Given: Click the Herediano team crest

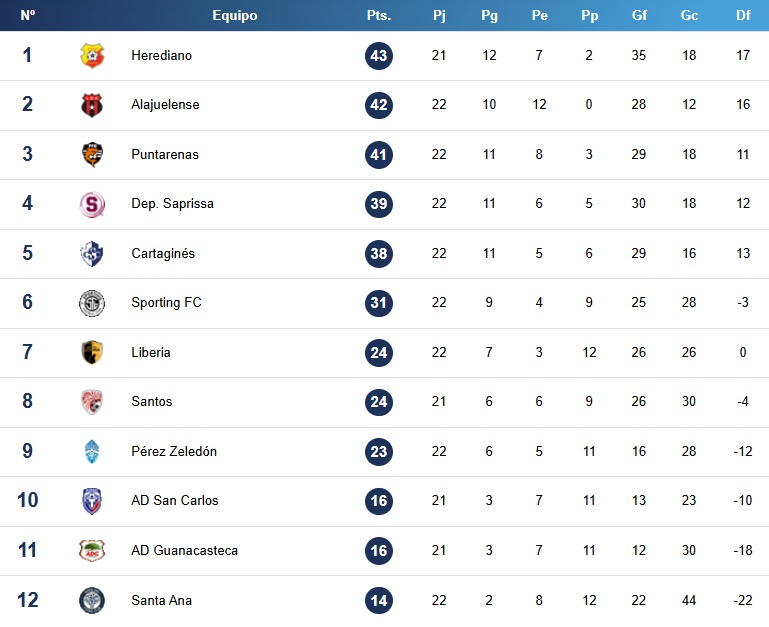Looking at the screenshot, I should [92, 55].
